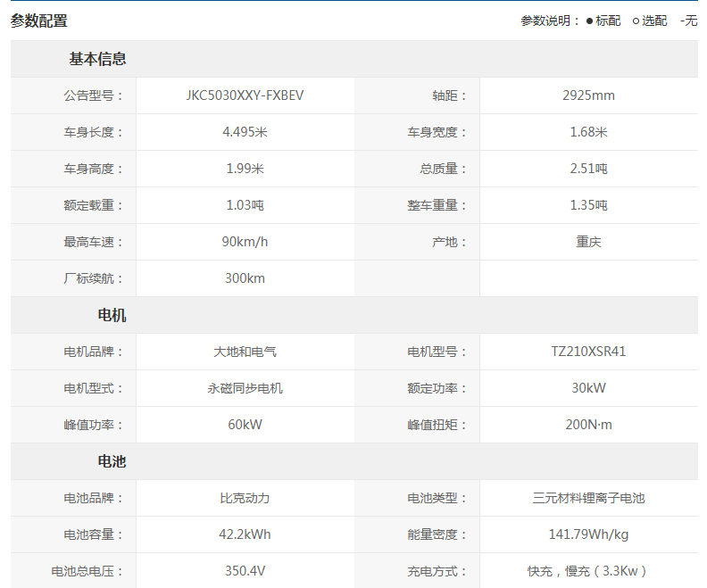707x588 pixels.
Task: Click the 电机品牌 label
Action: 94,352
